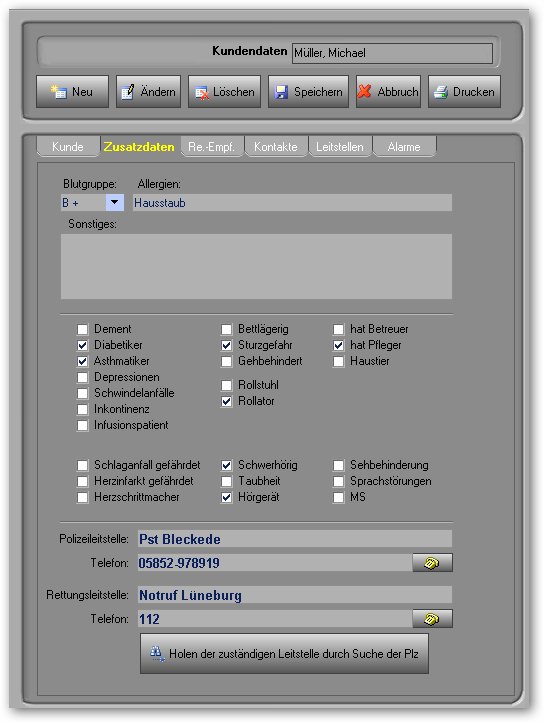
Task: Switch to the Kontakte tab
Action: pyautogui.click(x=276, y=147)
